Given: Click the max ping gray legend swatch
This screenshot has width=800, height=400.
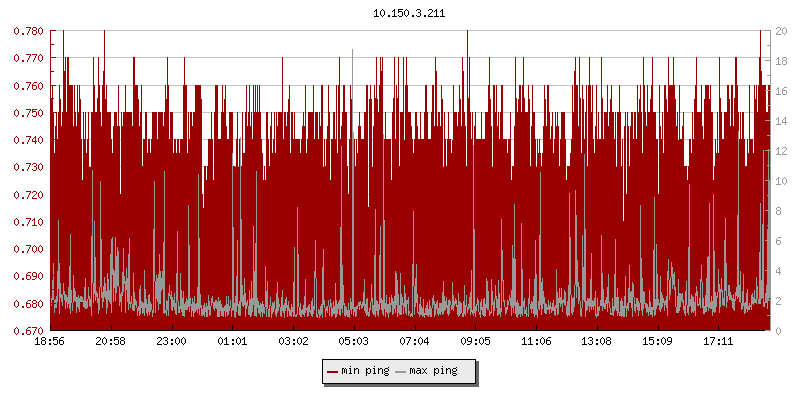Looking at the screenshot, I should click(401, 371).
